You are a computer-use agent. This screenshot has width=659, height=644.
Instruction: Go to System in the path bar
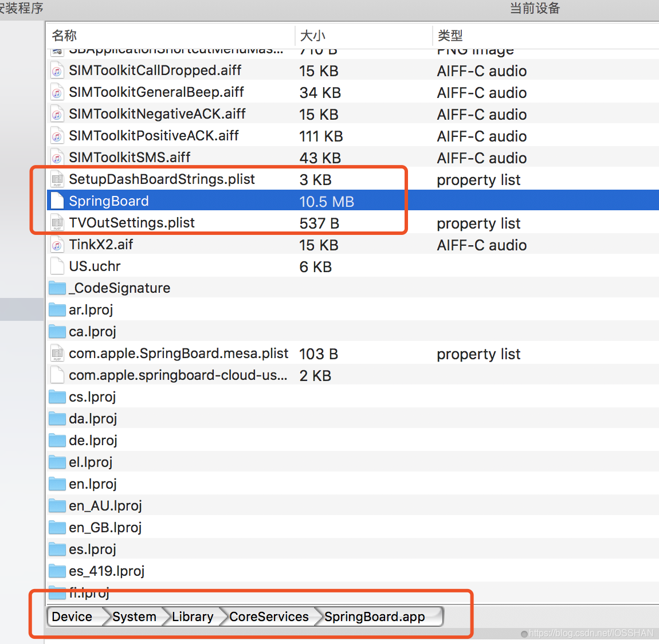134,616
